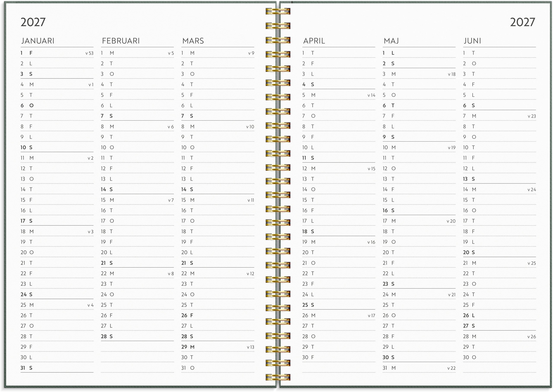
Task: Click week label v 2 in Januari
Action: coord(91,158)
